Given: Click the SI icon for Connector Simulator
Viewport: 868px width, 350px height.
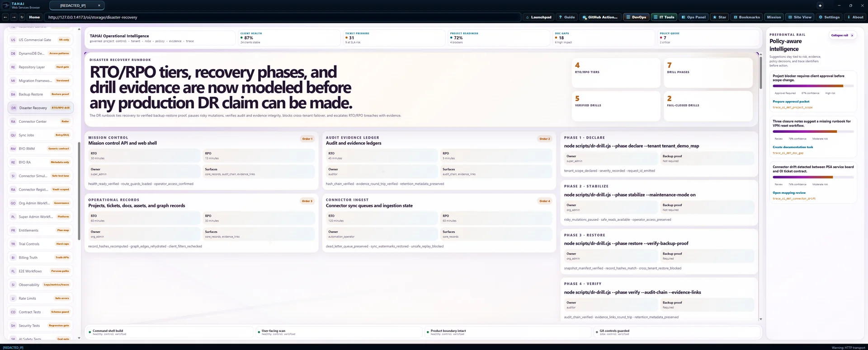Looking at the screenshot, I should pyautogui.click(x=13, y=176).
